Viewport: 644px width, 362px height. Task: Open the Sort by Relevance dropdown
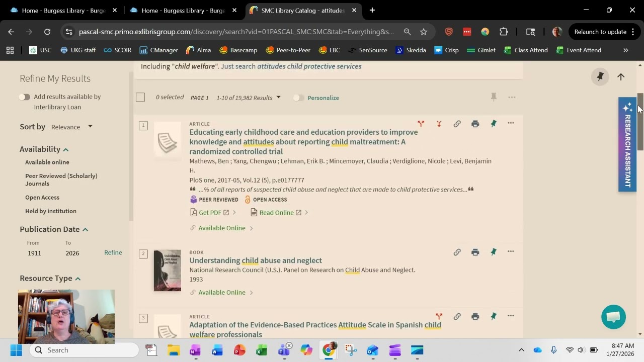coord(72,127)
